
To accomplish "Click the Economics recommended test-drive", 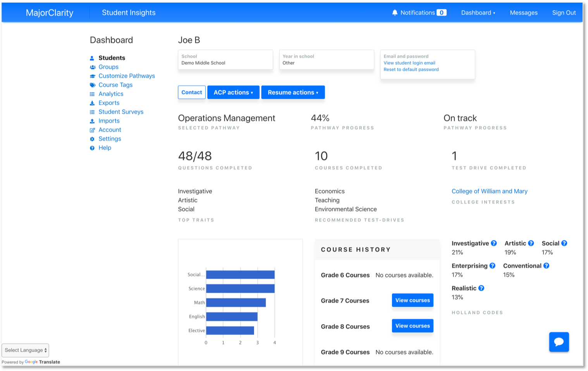I will pos(330,191).
